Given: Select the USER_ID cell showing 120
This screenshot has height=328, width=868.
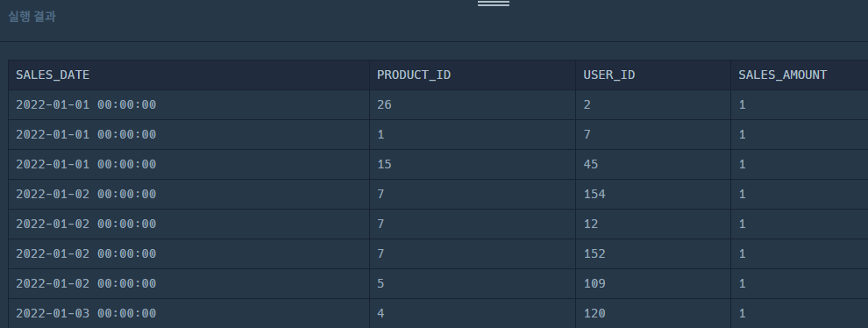Looking at the screenshot, I should [653, 314].
